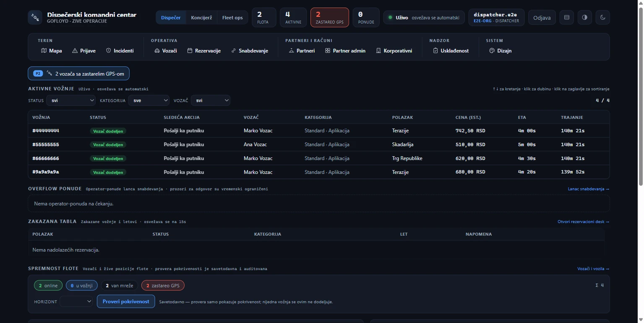Open the Mapa section

(x=52, y=51)
